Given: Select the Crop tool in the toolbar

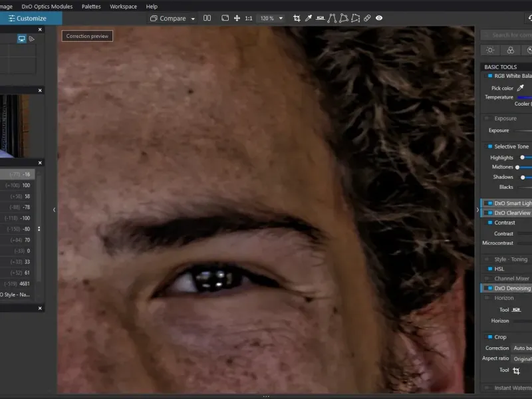Looking at the screenshot, I should (x=297, y=19).
